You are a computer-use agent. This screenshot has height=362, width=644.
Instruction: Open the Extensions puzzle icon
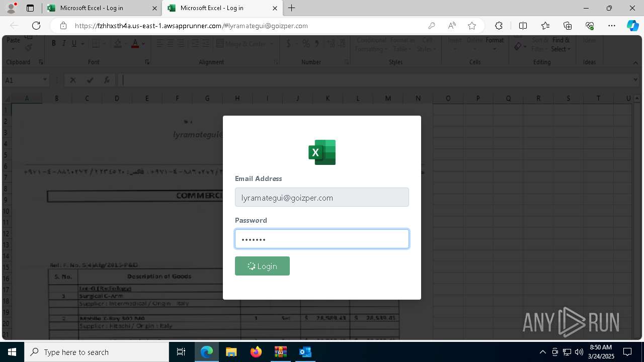pos(499,26)
